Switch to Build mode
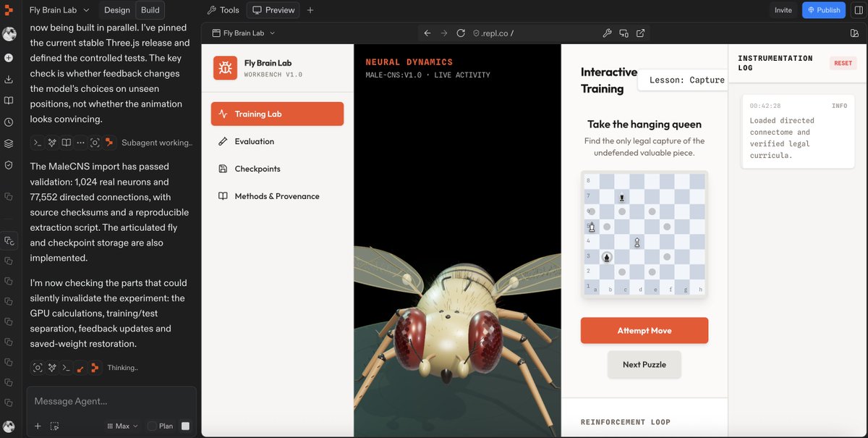 tap(150, 10)
